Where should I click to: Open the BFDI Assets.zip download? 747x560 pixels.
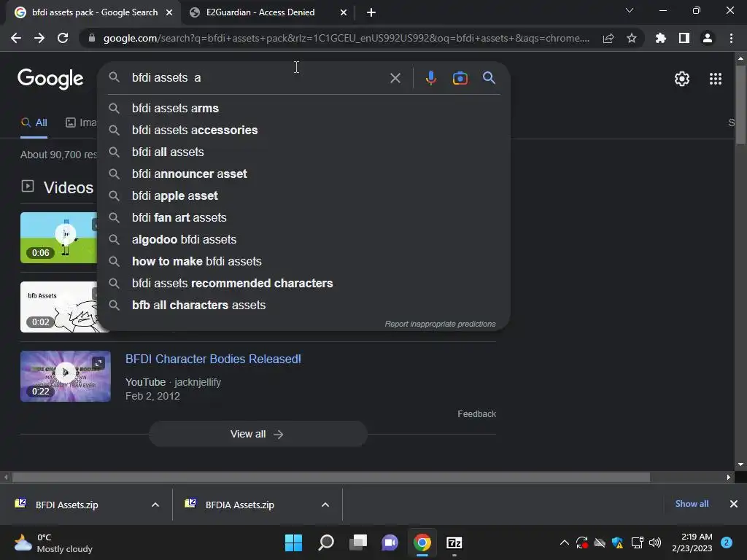pos(66,505)
